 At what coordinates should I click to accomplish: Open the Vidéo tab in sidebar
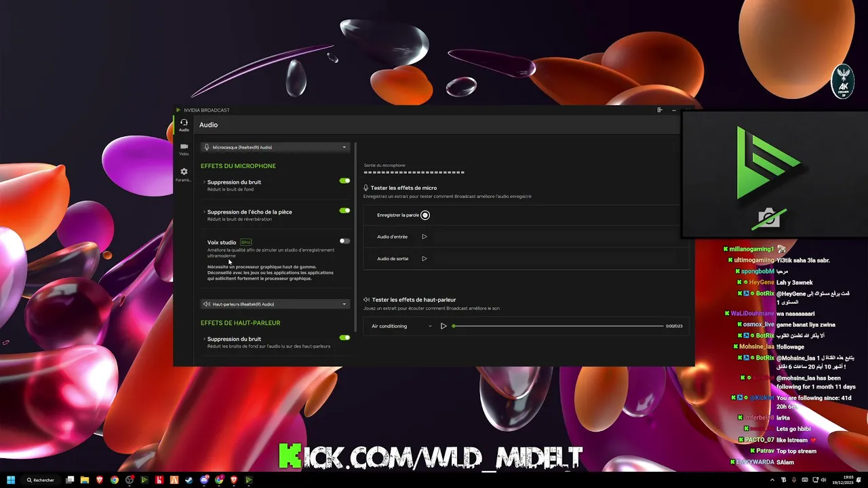tap(184, 149)
